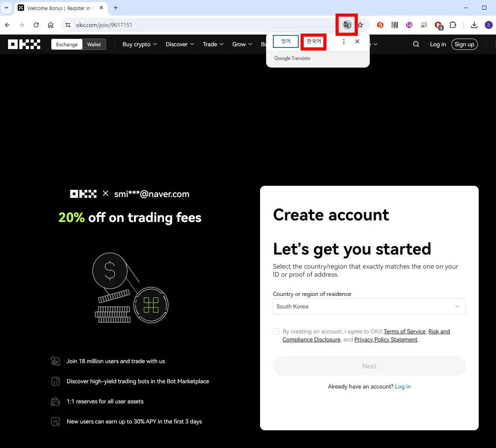Go back to the previous page
The width and height of the screenshot is (496, 448).
[7, 25]
